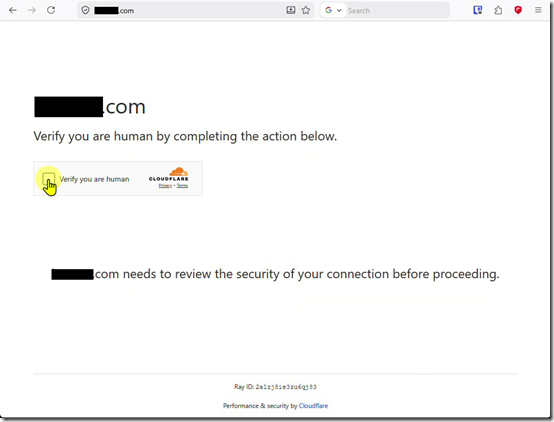
Task: Reload the current page
Action: click(51, 10)
